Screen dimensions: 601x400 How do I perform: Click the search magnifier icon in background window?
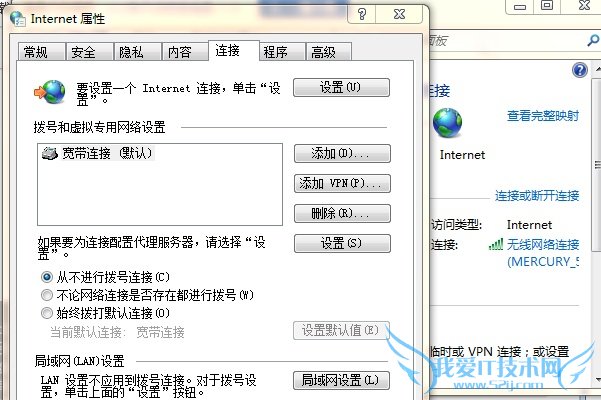coord(593,40)
